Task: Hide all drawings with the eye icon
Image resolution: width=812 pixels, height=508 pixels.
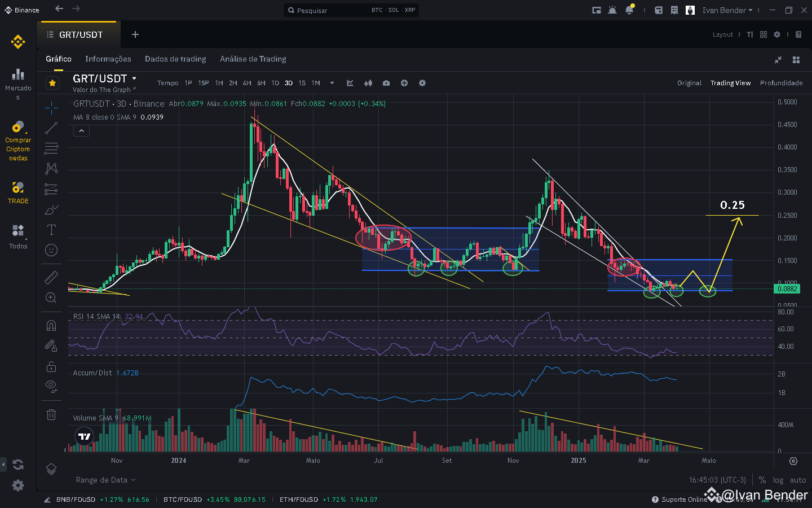Action: coord(51,387)
